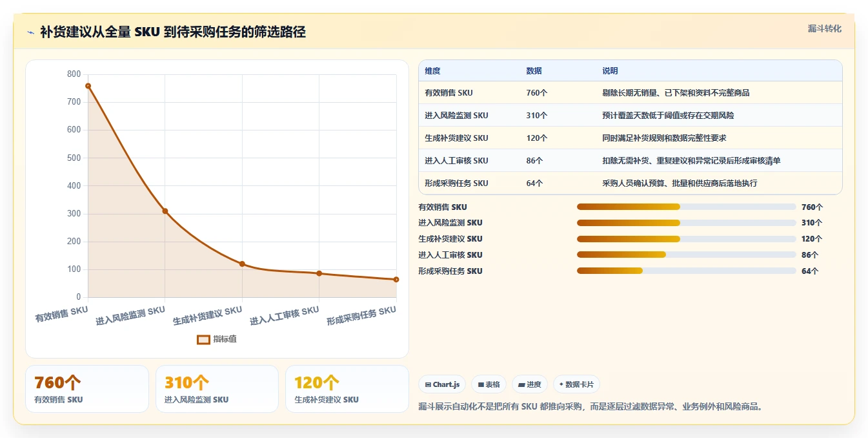Click the x-axis label 形成采购任务 SKU
Screen dimensions: 868x438
coord(361,315)
